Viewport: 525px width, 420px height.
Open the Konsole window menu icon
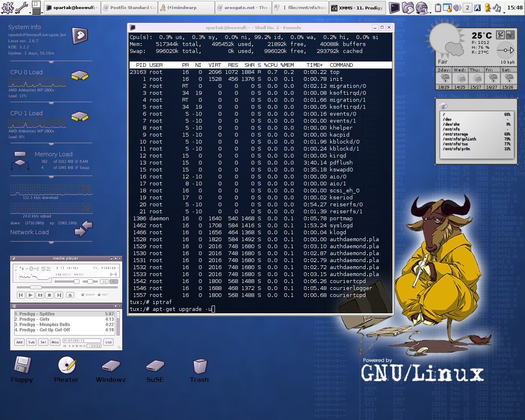pos(132,27)
